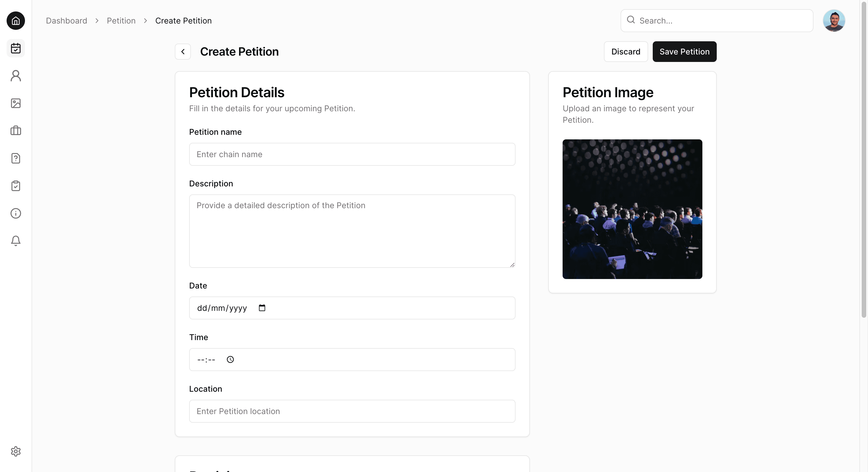Open the time picker clock icon
This screenshot has height=472, width=868.
230,360
